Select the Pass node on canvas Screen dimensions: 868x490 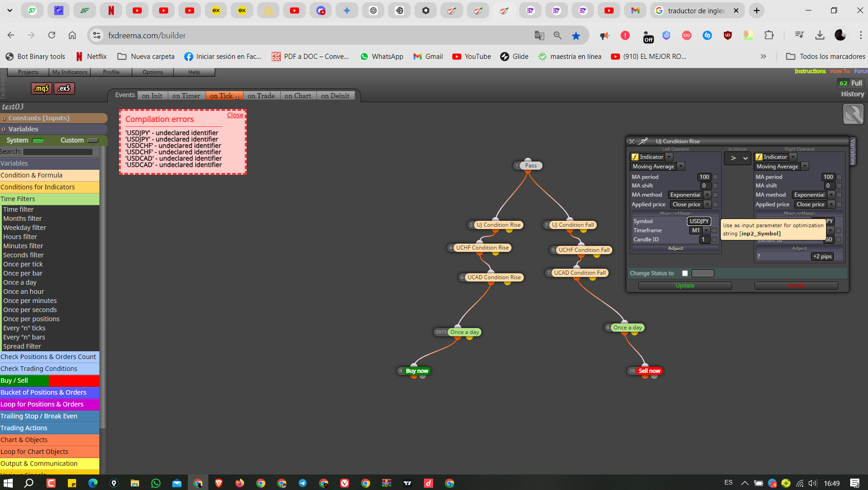(x=531, y=166)
